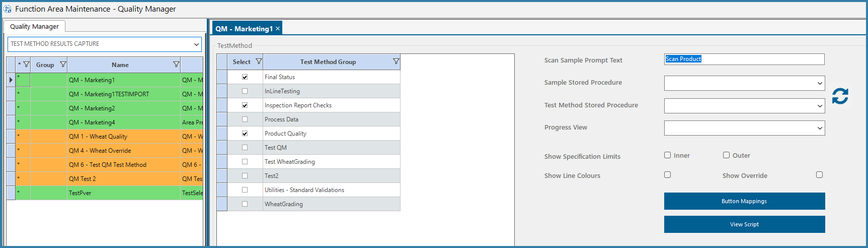This screenshot has width=868, height=248.
Task: Open filter icon on Test Method Group header
Action: (x=396, y=61)
